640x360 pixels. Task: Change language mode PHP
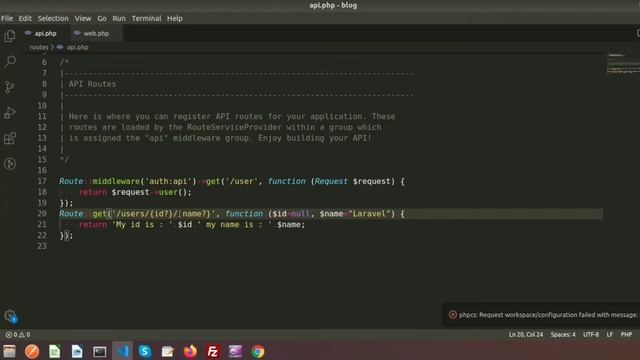[626, 334]
